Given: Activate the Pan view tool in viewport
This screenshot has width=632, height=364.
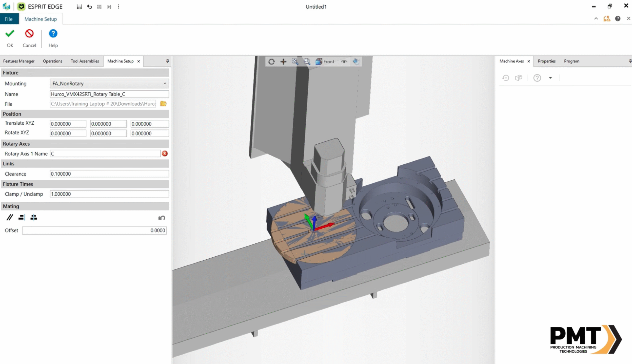Looking at the screenshot, I should [x=283, y=61].
